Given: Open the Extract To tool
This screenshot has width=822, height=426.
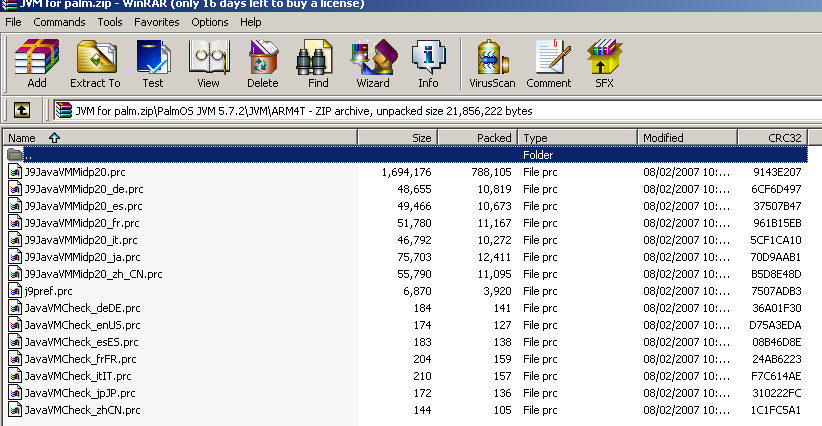Looking at the screenshot, I should click(x=95, y=63).
